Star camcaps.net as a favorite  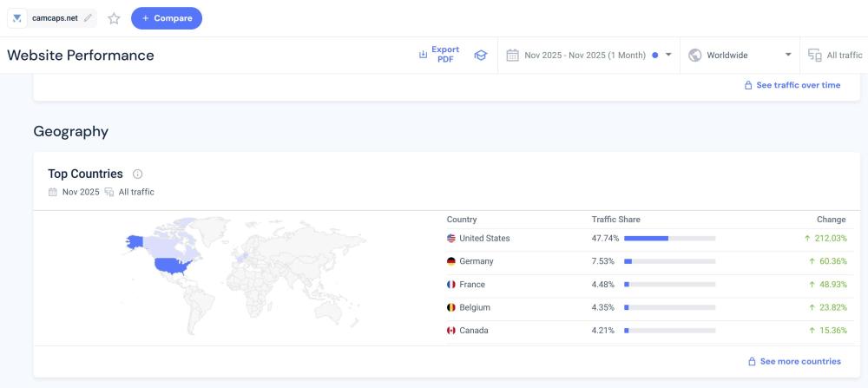point(114,18)
